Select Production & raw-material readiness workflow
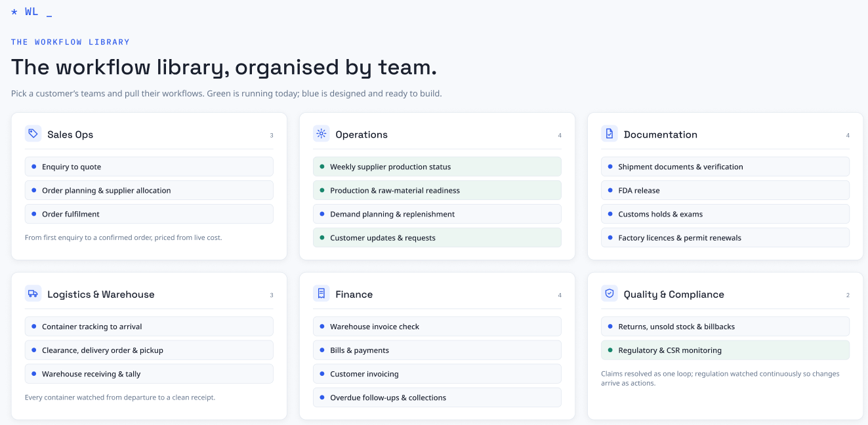Screen dimensions: 868x425 point(437,190)
